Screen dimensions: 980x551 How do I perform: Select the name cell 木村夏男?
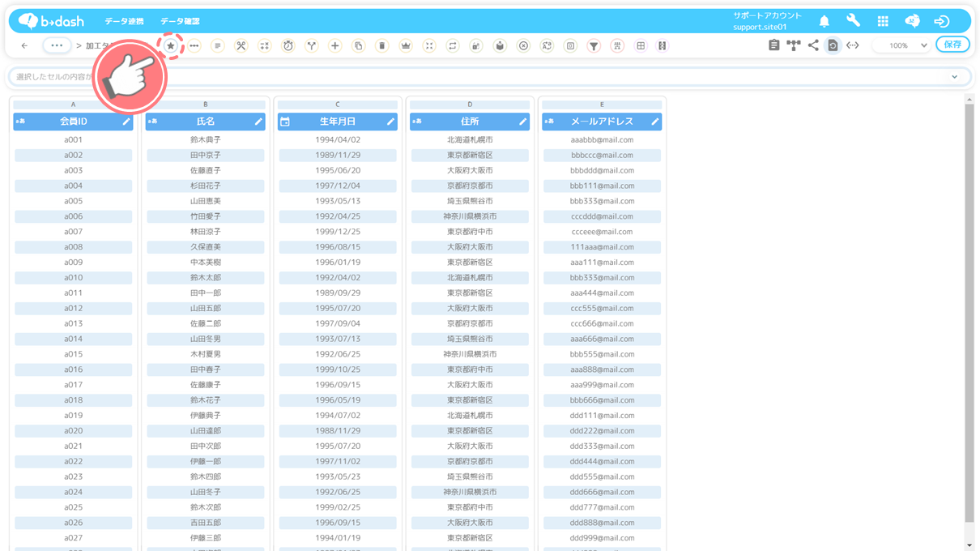click(205, 354)
